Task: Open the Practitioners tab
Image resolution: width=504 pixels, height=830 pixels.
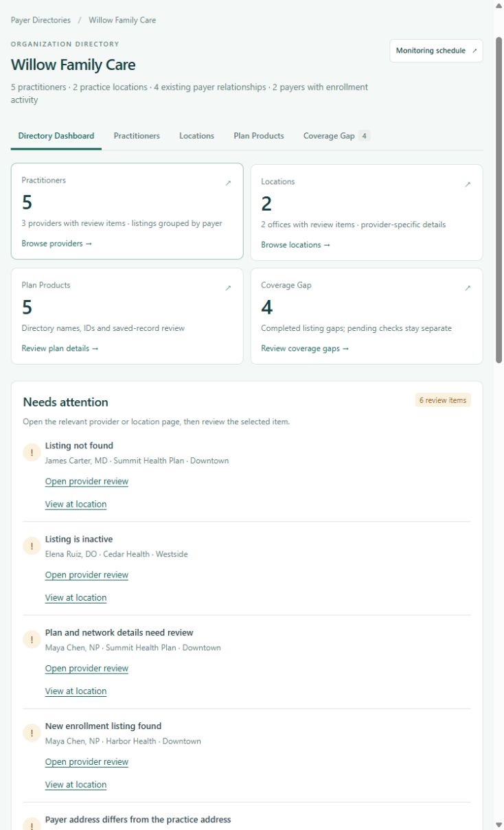Action: [137, 136]
